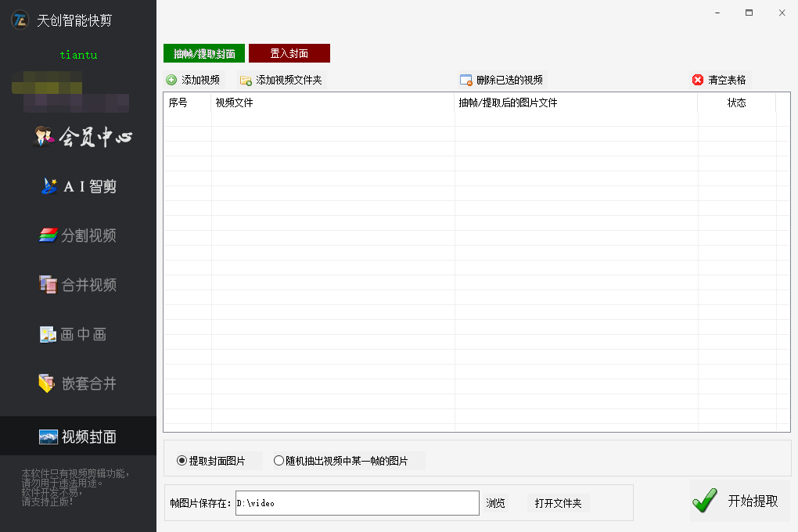The width and height of the screenshot is (798, 532).
Task: Click the 会员中心 member center icon
Action: [45, 137]
